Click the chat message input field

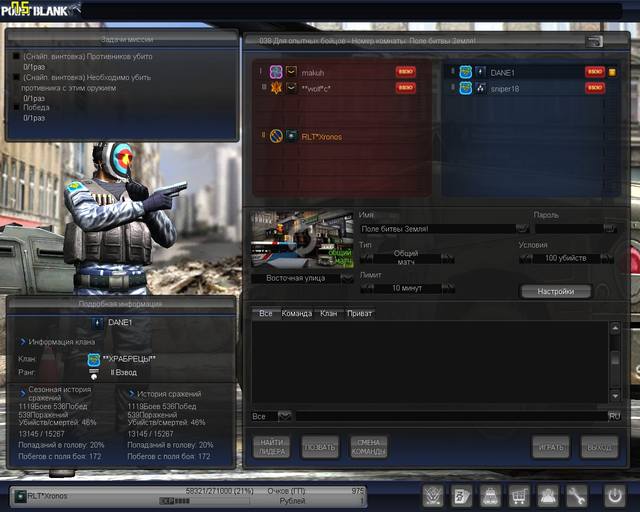(x=451, y=416)
